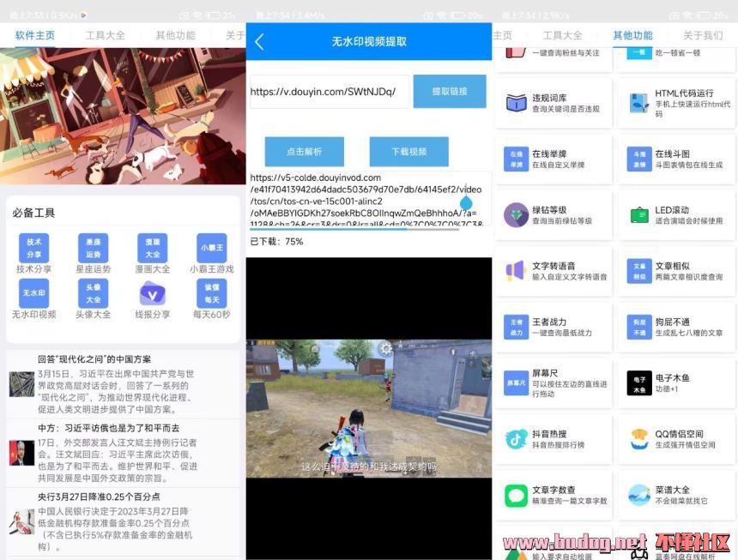The width and height of the screenshot is (738, 560).
Task: Tap the text 输入自定义文字转语音
Action: pos(570,277)
